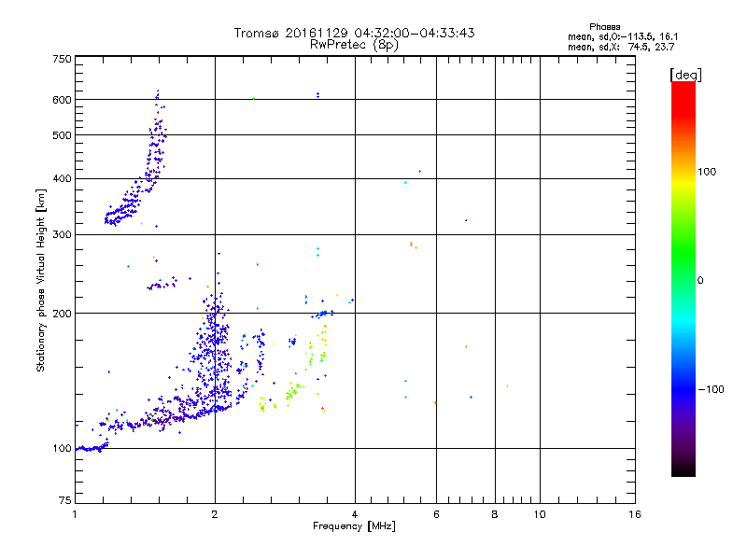Click the "Frequency [MHz]" axis label
The height and width of the screenshot is (560, 747).
pyautogui.click(x=354, y=526)
